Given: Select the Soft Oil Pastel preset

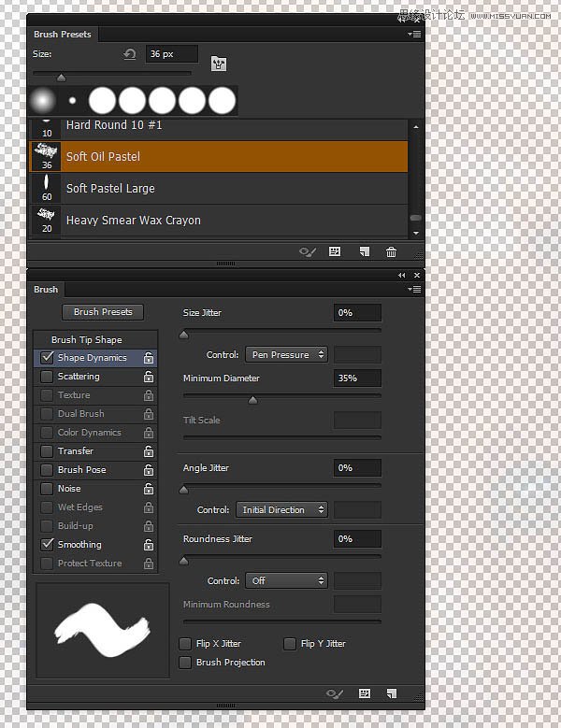Looking at the screenshot, I should (x=218, y=156).
